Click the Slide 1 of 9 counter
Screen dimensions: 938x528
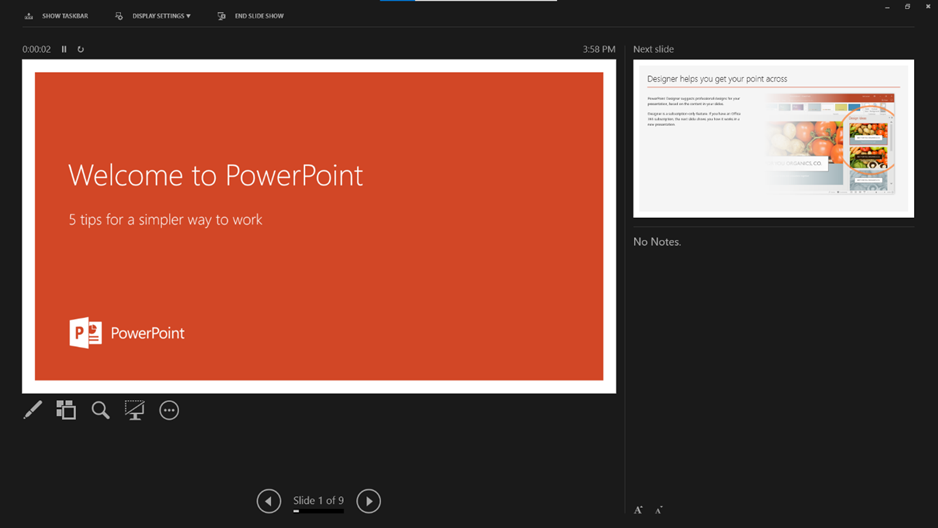point(318,500)
